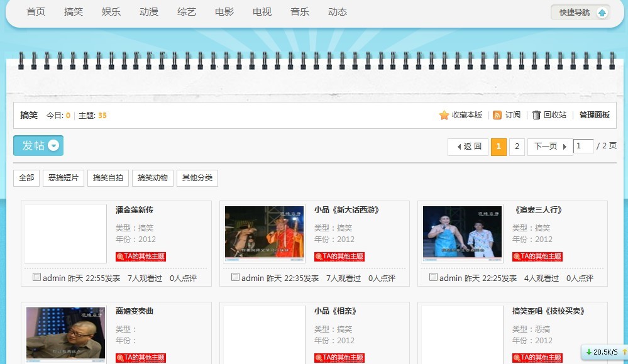Open the 动态 navigation item
628x364 pixels.
pos(337,12)
